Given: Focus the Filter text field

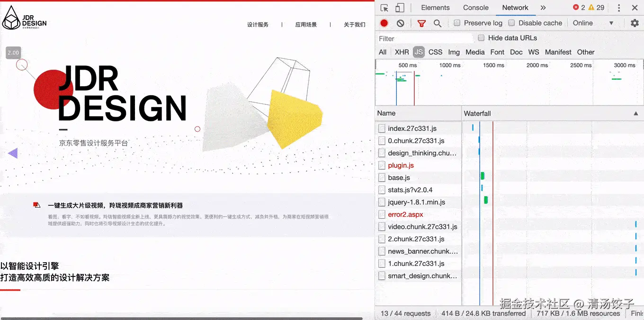Looking at the screenshot, I should [x=425, y=38].
